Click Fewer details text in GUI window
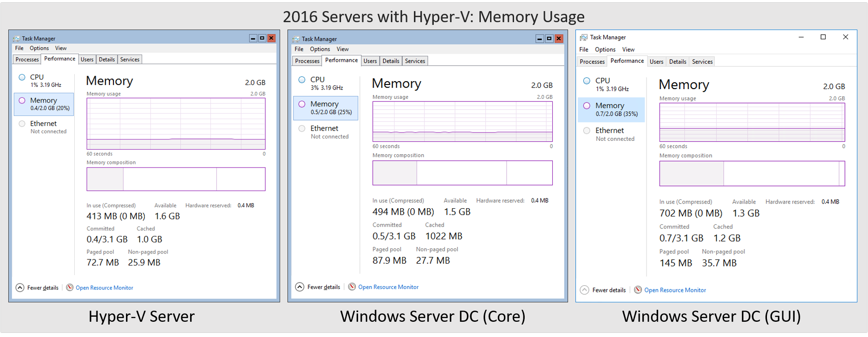868x337 pixels. 609,290
